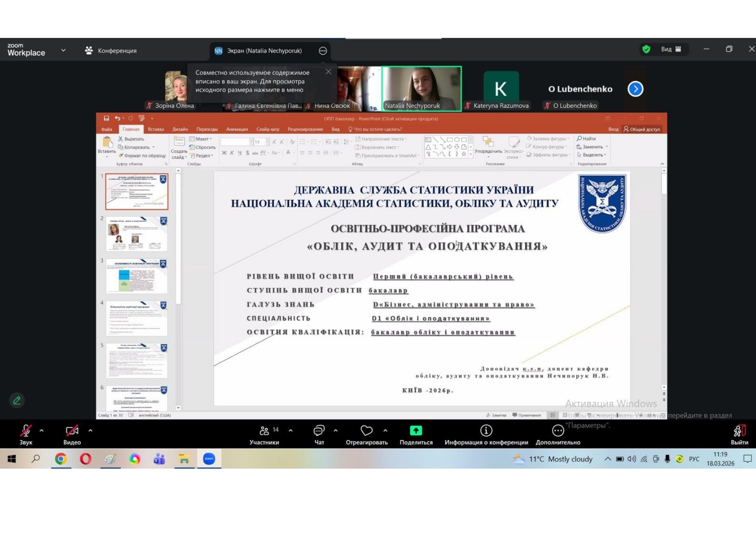Image resolution: width=756 pixels, height=535 pixels.
Task: Open the Zoom Workplace dropdown chevron
Action: [x=63, y=50]
